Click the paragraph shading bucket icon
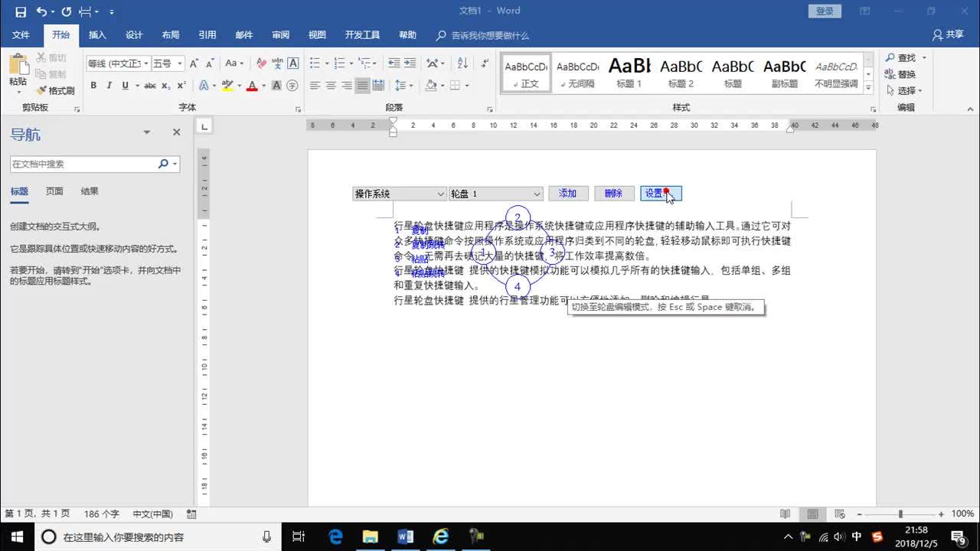Image resolution: width=980 pixels, height=551 pixels. pyautogui.click(x=431, y=86)
